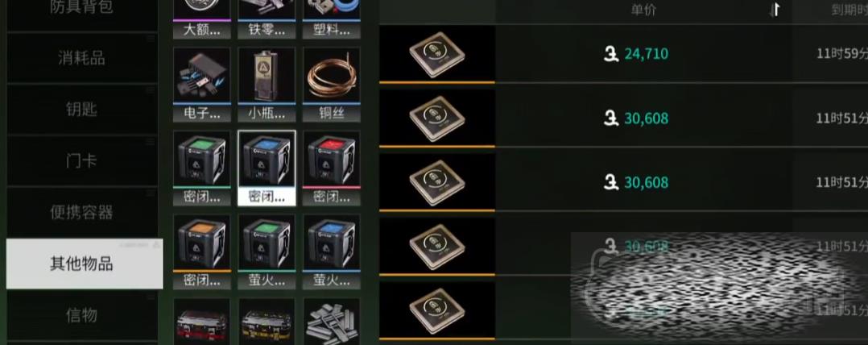Sort listings by 单价 arrow
The width and height of the screenshot is (868, 345).
point(775,10)
